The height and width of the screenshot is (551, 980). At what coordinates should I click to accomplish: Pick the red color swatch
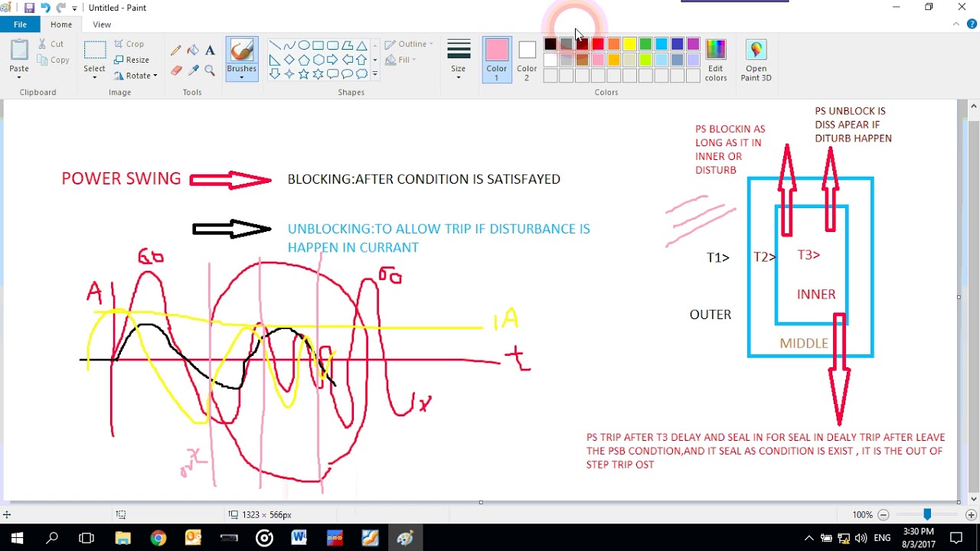598,44
